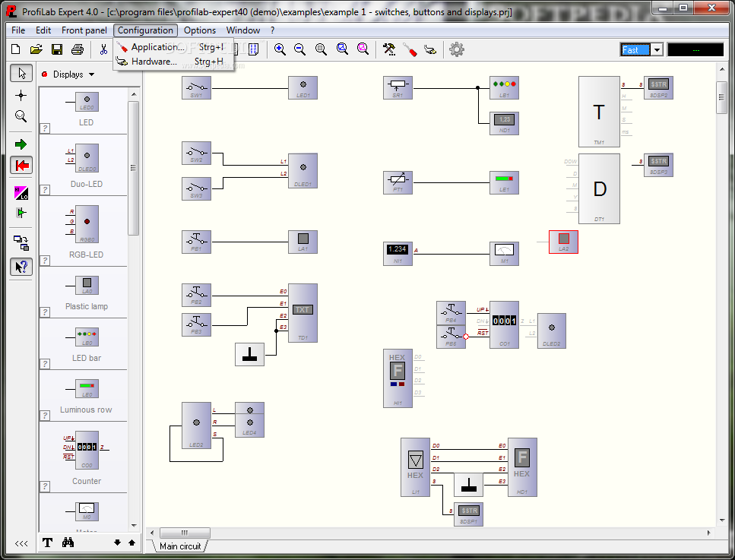735x560 pixels.
Task: Open a project file with folder icon
Action: click(x=36, y=49)
